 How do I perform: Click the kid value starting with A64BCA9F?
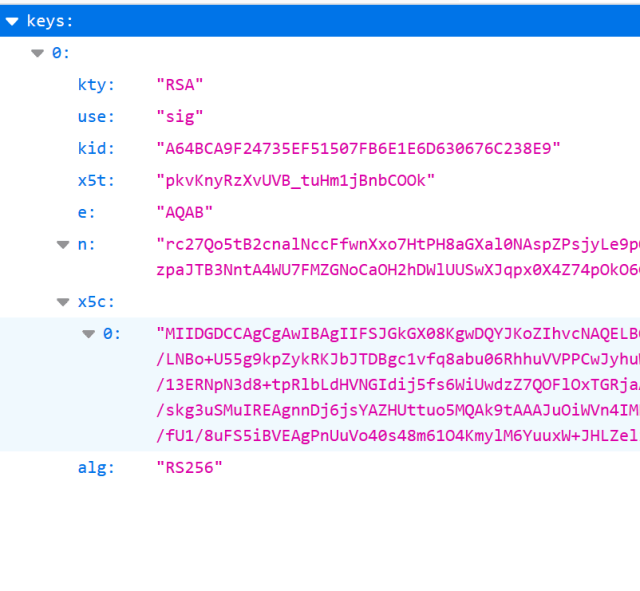(358, 149)
